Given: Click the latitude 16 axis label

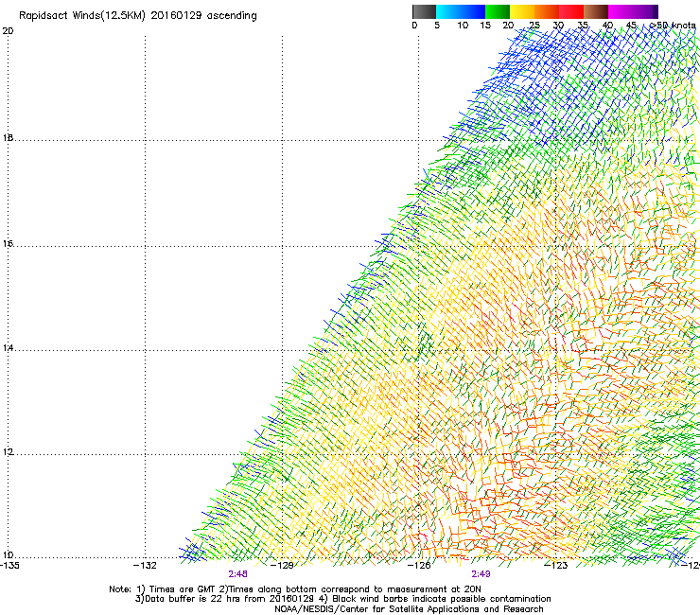Looking at the screenshot, I should pos(8,244).
